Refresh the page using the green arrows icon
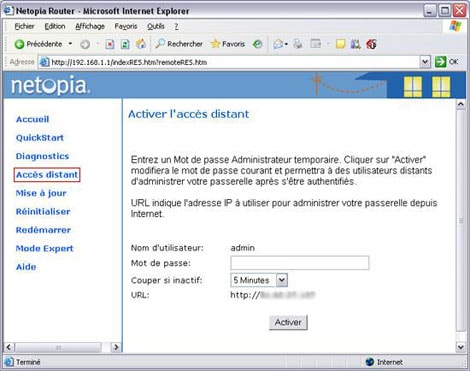The height and width of the screenshot is (371, 470). pyautogui.click(x=125, y=44)
